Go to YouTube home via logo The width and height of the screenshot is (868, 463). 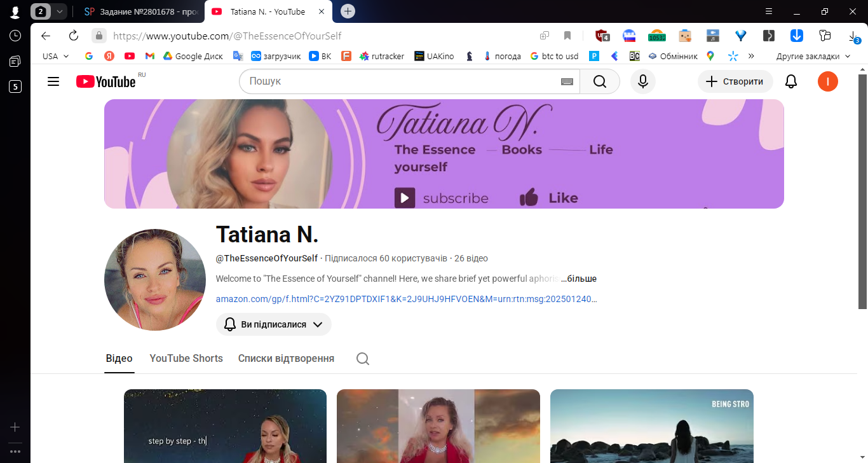(x=105, y=81)
